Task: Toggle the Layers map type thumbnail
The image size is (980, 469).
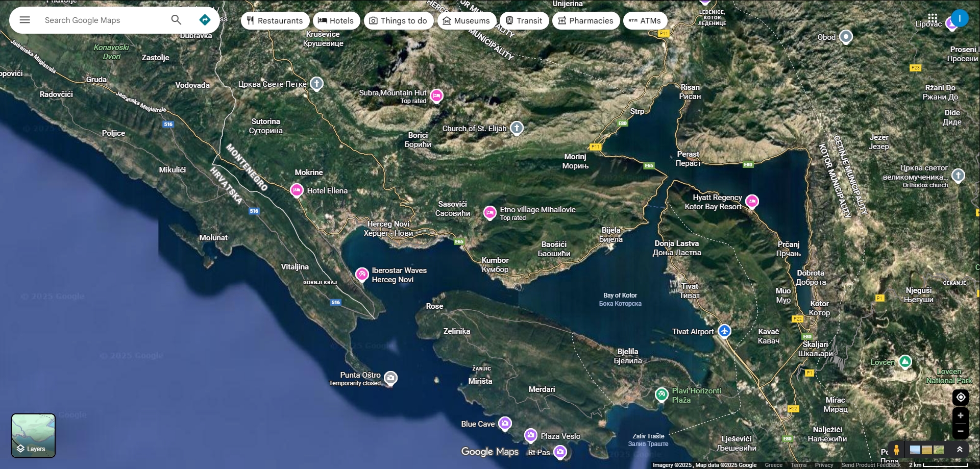Action: click(33, 435)
